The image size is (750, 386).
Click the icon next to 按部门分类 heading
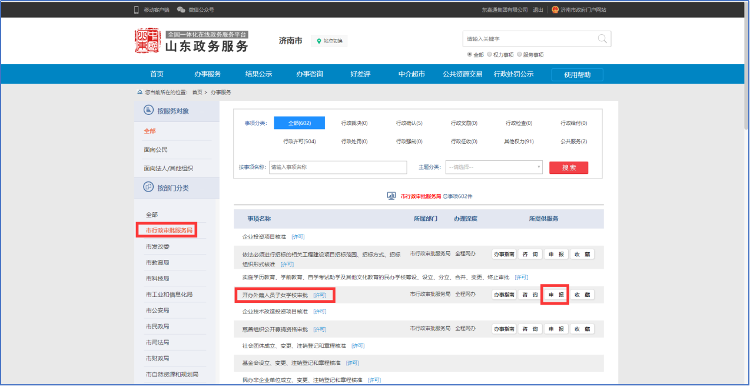[x=148, y=187]
